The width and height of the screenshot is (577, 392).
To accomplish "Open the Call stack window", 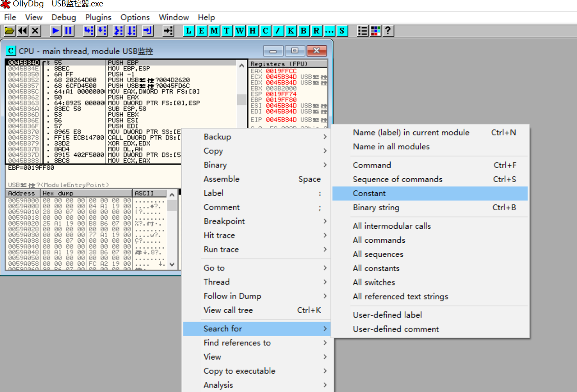I will pyautogui.click(x=290, y=31).
